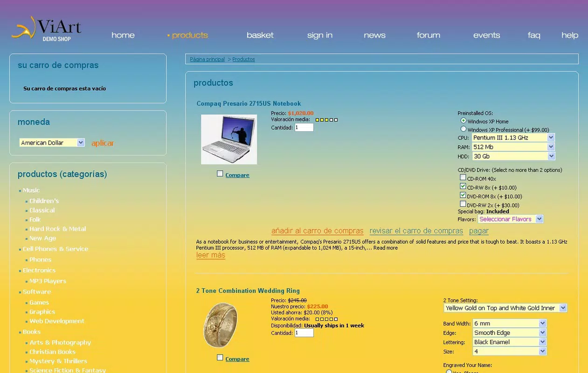
Task: Click añadir al carro de compras
Action: (x=317, y=231)
